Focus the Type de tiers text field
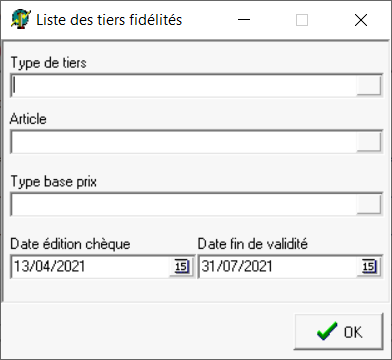392x360 pixels. click(x=184, y=86)
